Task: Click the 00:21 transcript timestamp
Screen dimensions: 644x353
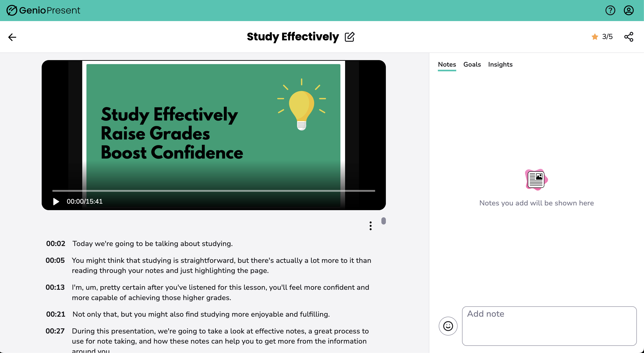Action: (x=56, y=314)
